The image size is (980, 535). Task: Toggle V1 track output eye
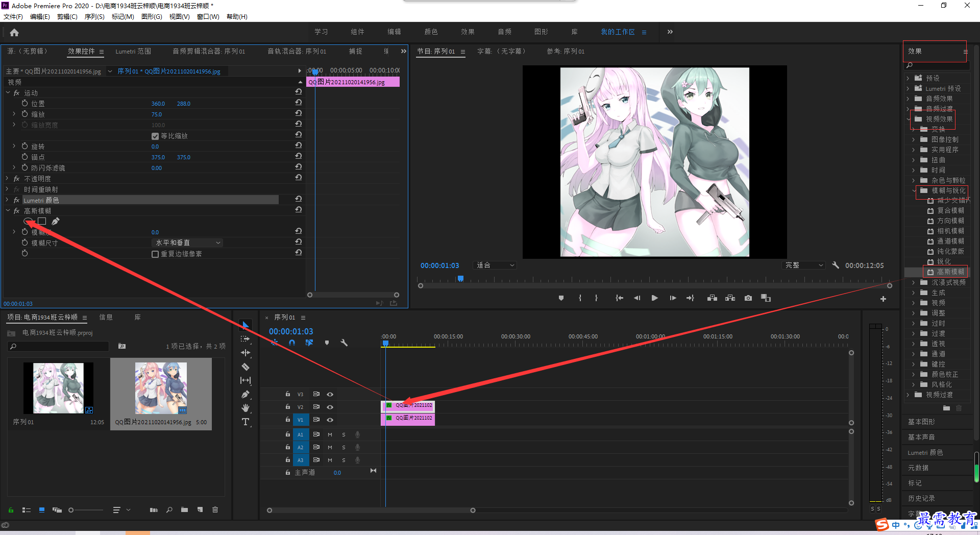click(x=330, y=420)
